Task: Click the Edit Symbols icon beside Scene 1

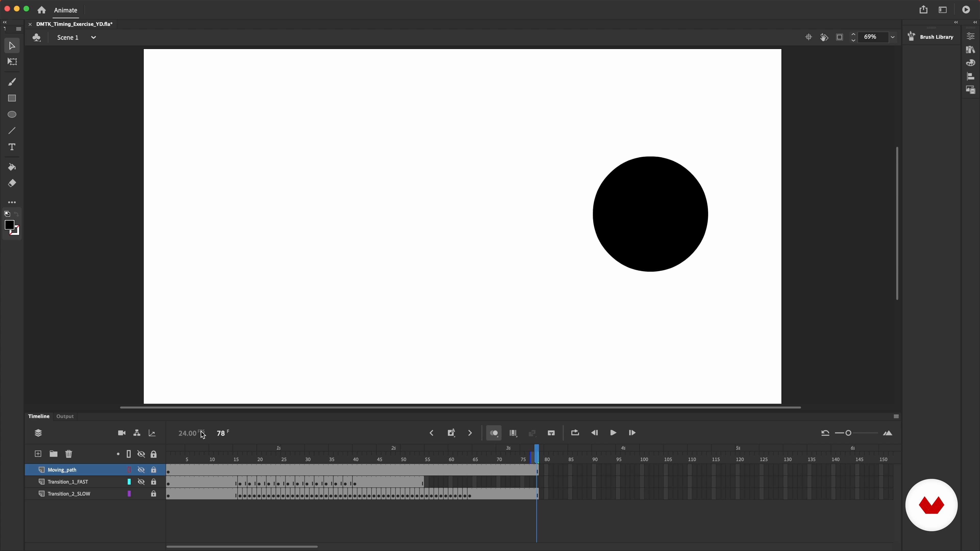Action: coord(37,37)
